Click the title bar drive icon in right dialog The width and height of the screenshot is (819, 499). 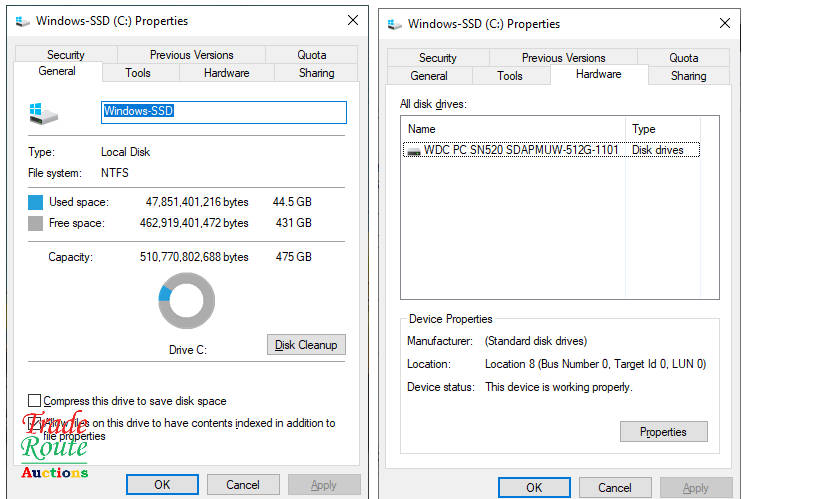(x=395, y=24)
